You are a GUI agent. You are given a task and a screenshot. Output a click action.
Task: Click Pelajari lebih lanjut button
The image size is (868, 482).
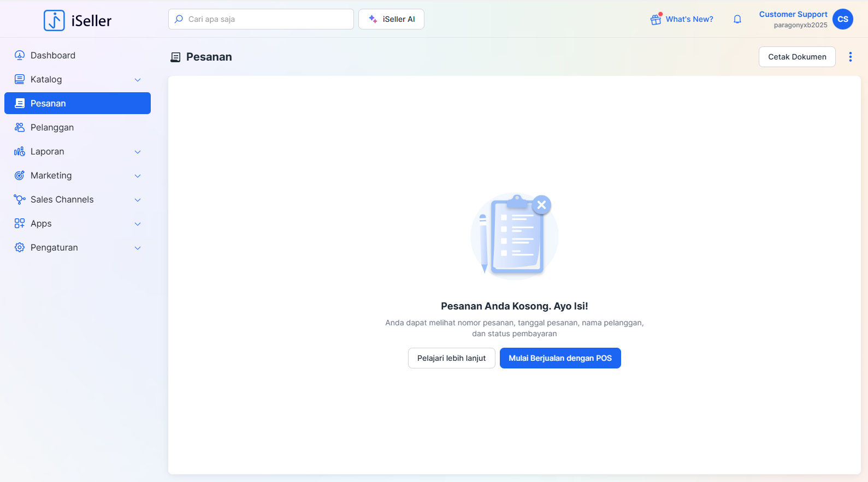click(x=451, y=358)
